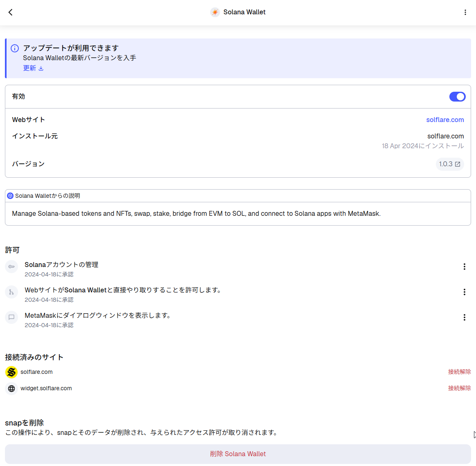Click the Solana Wallet logo in header
This screenshot has width=476, height=466.
(x=215, y=12)
